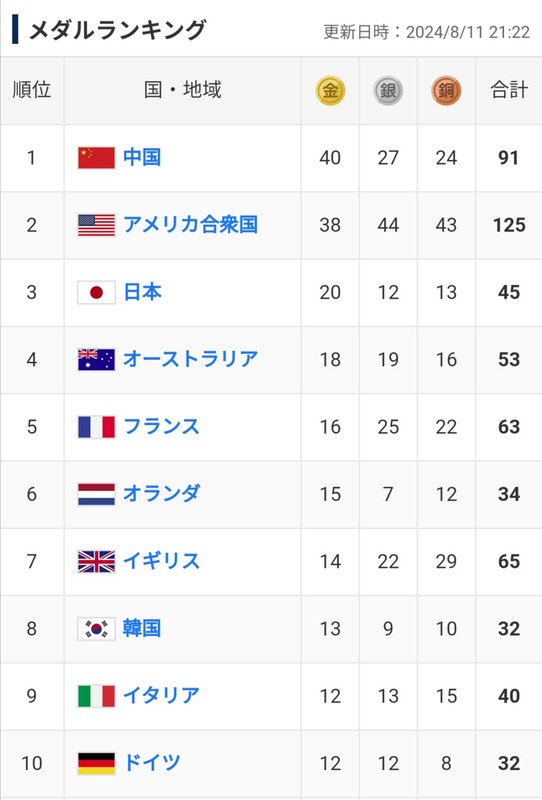Click the South Korea flag icon
This screenshot has width=542, height=800.
96,629
